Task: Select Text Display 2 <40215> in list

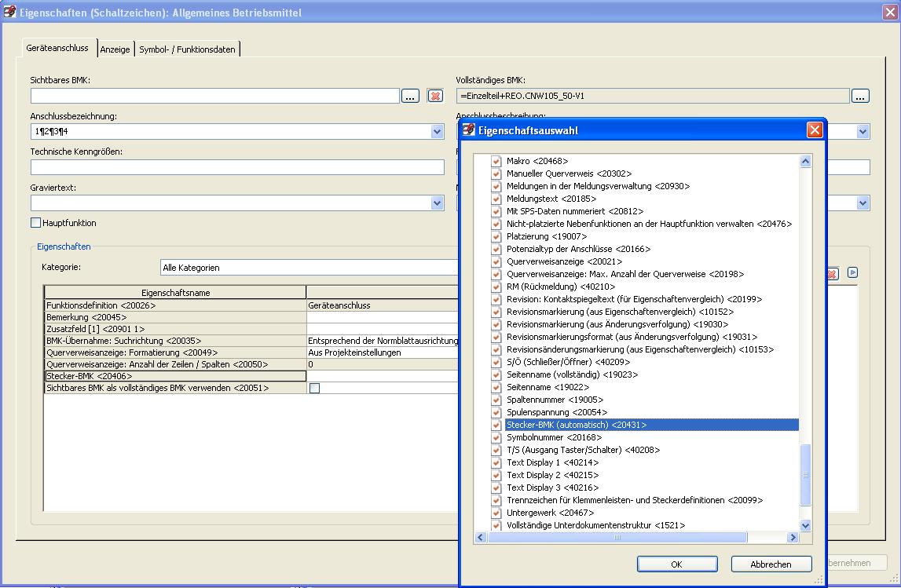Action: 553,476
